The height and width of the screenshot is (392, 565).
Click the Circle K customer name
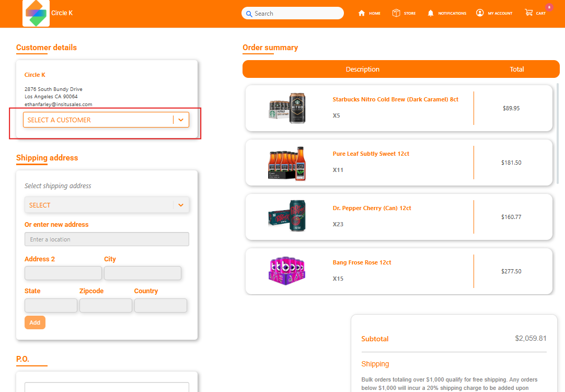pyautogui.click(x=35, y=75)
